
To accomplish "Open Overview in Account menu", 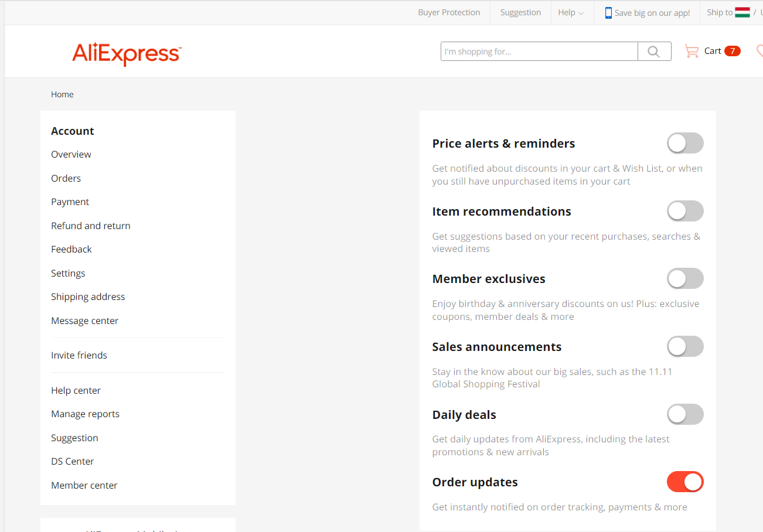I will coord(71,154).
